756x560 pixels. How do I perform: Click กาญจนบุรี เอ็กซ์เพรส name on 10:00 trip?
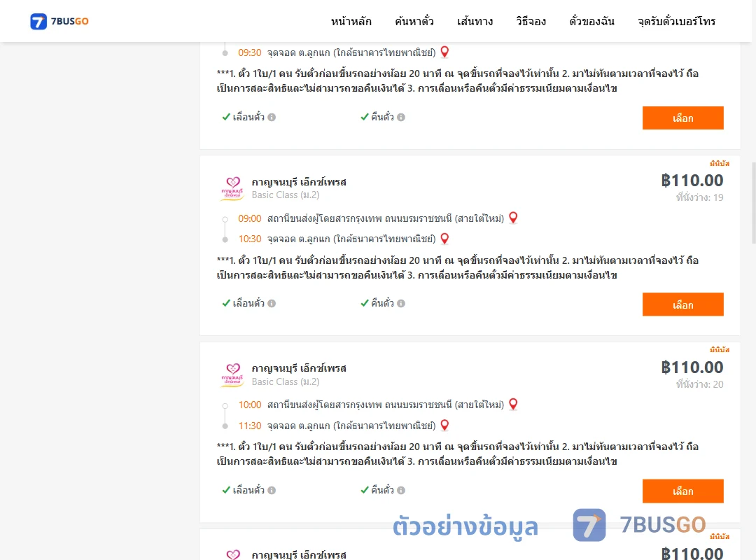pos(299,368)
